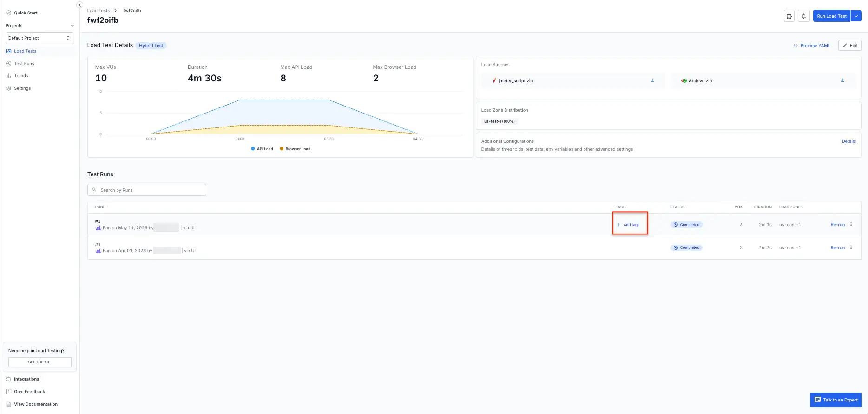Click Add tags for run #2
The image size is (868, 414).
628,225
